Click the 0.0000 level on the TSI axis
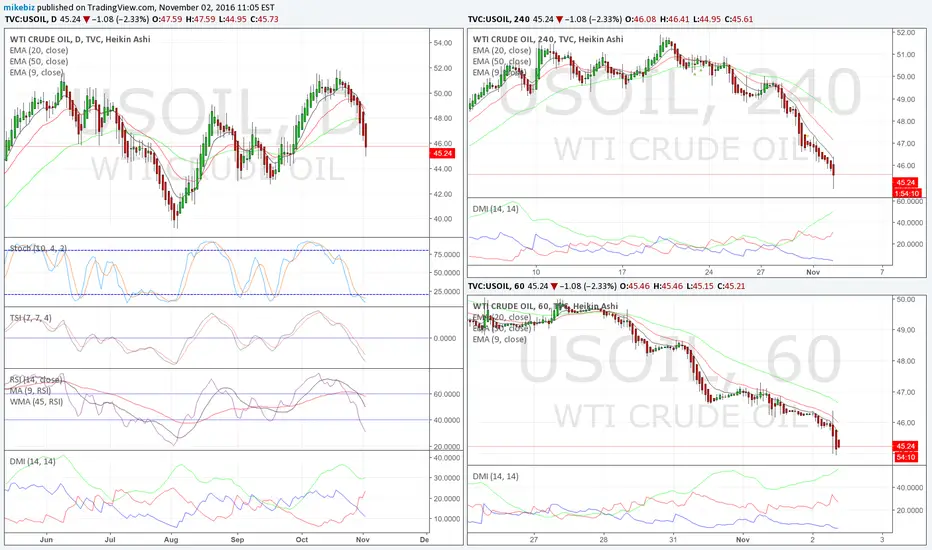The height and width of the screenshot is (550, 932). tap(445, 338)
